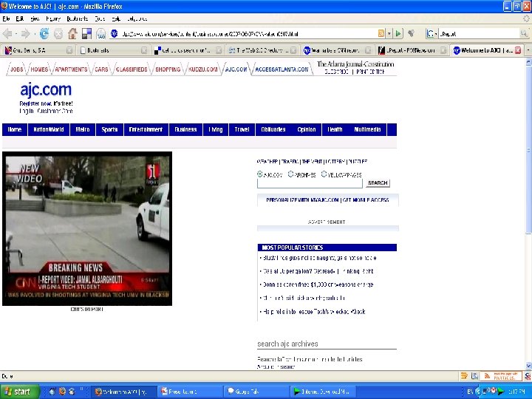
Task: Click the PERSONALIZE WITH MYAJC.COM link
Action: pyautogui.click(x=303, y=199)
